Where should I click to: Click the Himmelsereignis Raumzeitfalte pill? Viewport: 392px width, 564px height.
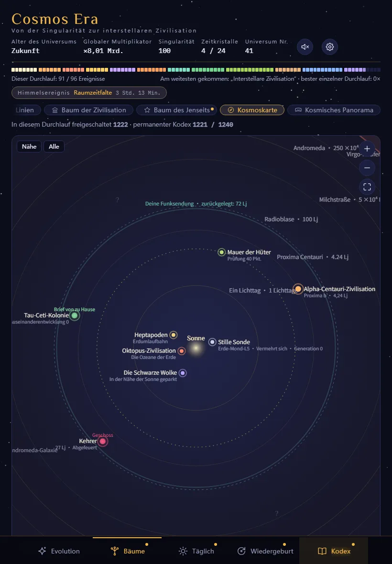tap(89, 92)
